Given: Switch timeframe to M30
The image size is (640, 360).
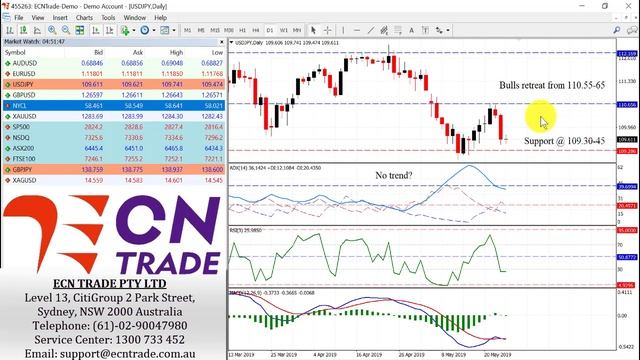Looking at the screenshot, I should pyautogui.click(x=229, y=30).
